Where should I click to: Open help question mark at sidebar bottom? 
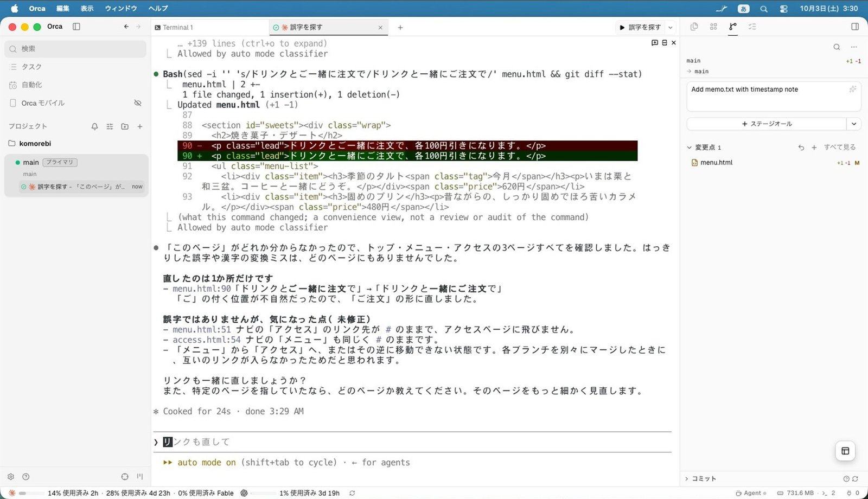[25, 477]
